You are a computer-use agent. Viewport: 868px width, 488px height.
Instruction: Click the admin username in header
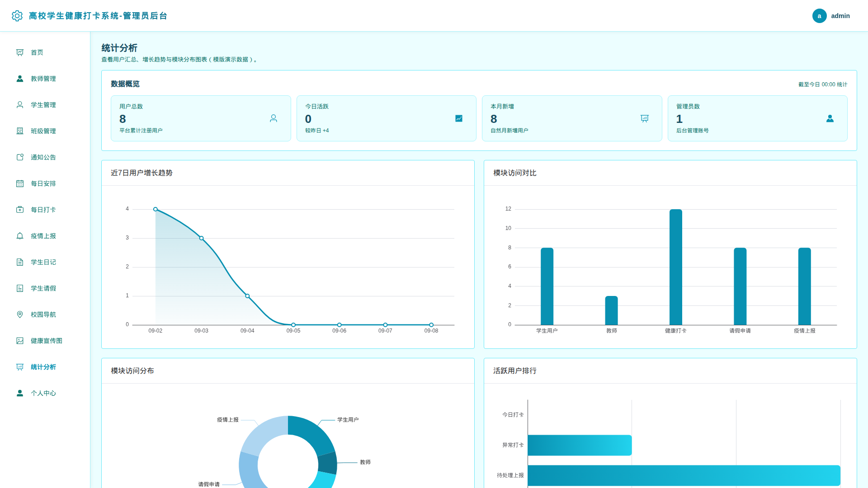[x=840, y=16]
